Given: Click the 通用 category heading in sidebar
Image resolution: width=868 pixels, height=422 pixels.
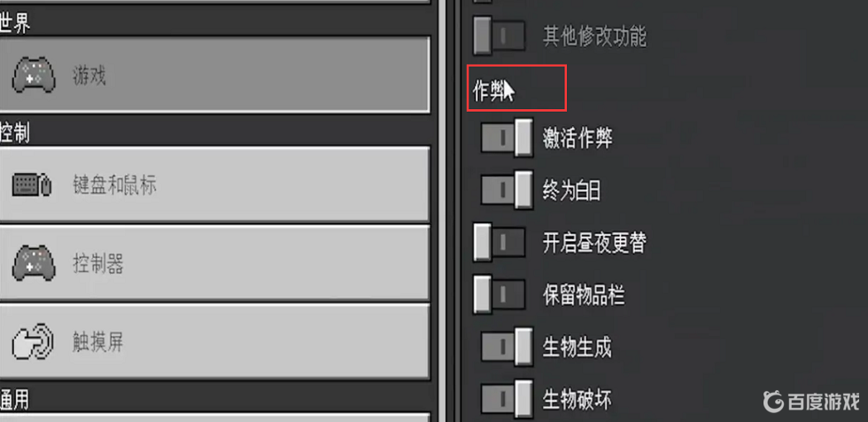Looking at the screenshot, I should 14,399.
